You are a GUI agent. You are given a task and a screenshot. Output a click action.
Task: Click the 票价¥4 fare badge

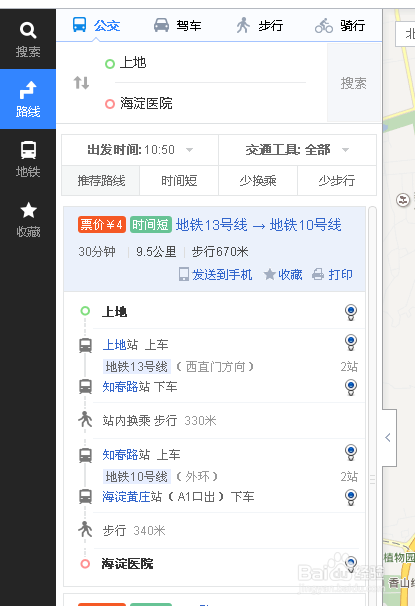(102, 225)
